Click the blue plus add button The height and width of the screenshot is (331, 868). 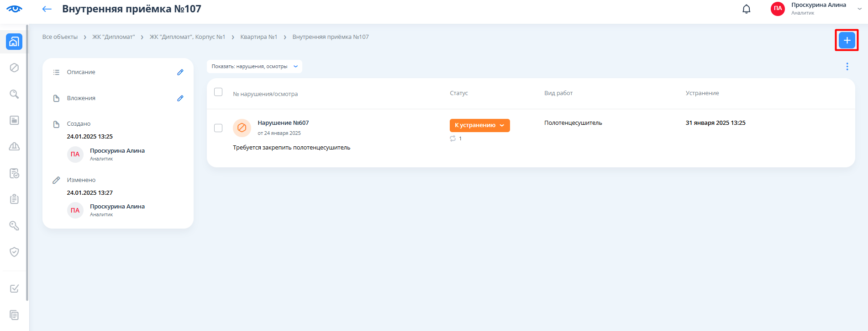pos(847,40)
